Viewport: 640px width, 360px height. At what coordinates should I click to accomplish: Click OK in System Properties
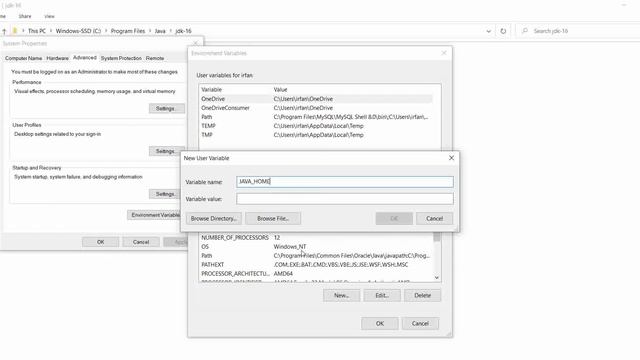(x=100, y=242)
